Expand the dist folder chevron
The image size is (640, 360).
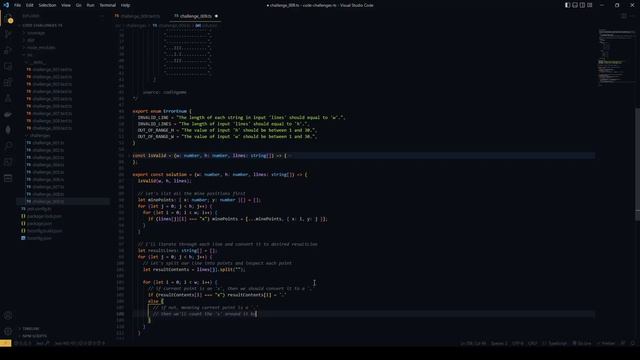(24, 40)
